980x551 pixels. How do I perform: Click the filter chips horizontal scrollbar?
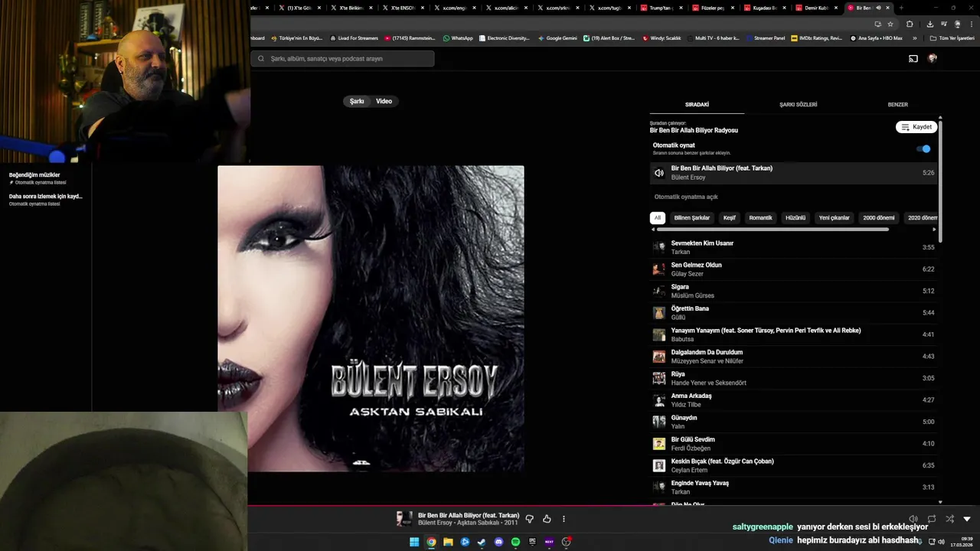tap(773, 229)
